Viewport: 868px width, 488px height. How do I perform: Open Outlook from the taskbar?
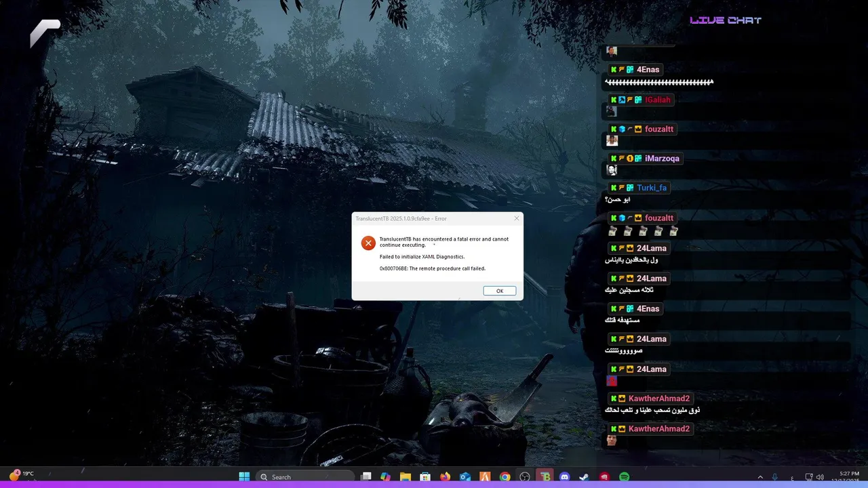coord(465,476)
